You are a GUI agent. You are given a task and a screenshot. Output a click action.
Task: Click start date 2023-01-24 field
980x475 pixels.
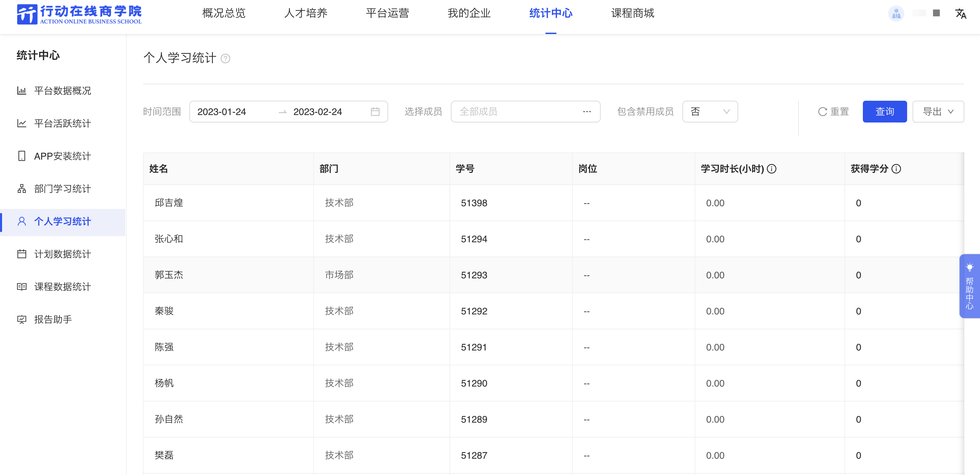(222, 112)
